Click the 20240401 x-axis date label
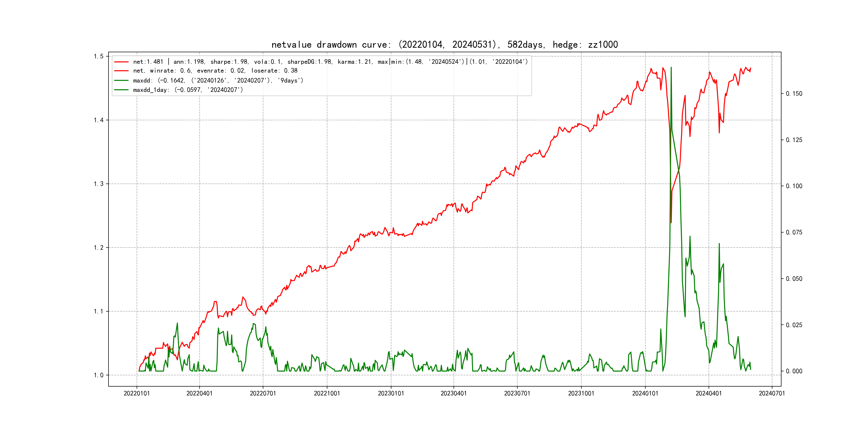This screenshot has height=434, width=868. [709, 393]
